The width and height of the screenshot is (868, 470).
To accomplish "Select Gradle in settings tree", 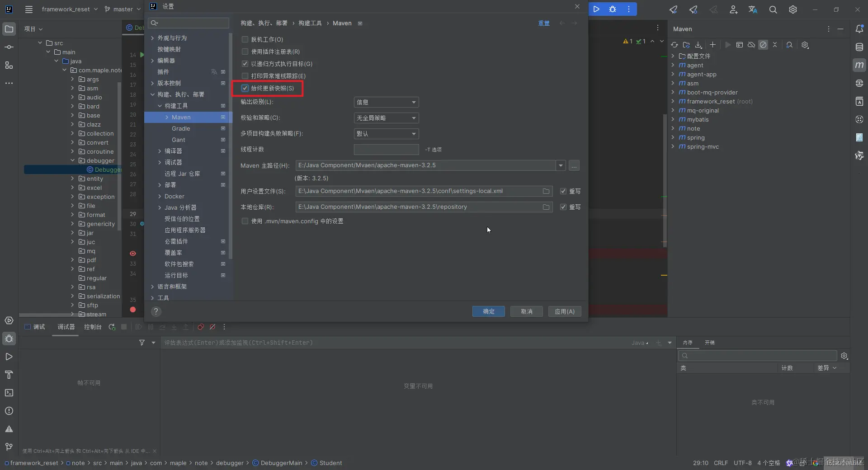I will (181, 128).
